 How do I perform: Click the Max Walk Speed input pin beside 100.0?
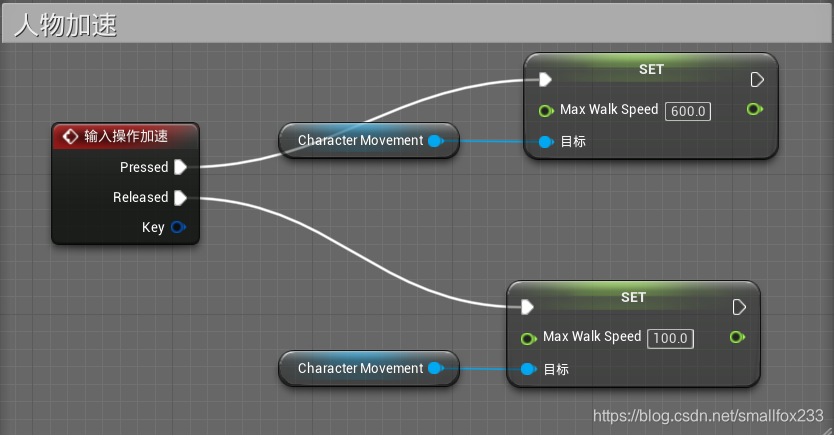click(x=528, y=338)
